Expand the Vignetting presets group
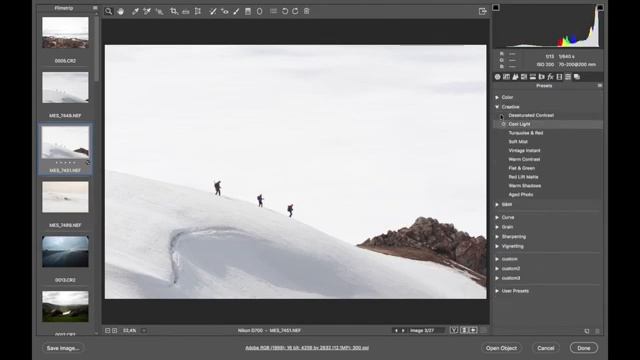Viewport: 640px width, 360px height. coord(497,247)
